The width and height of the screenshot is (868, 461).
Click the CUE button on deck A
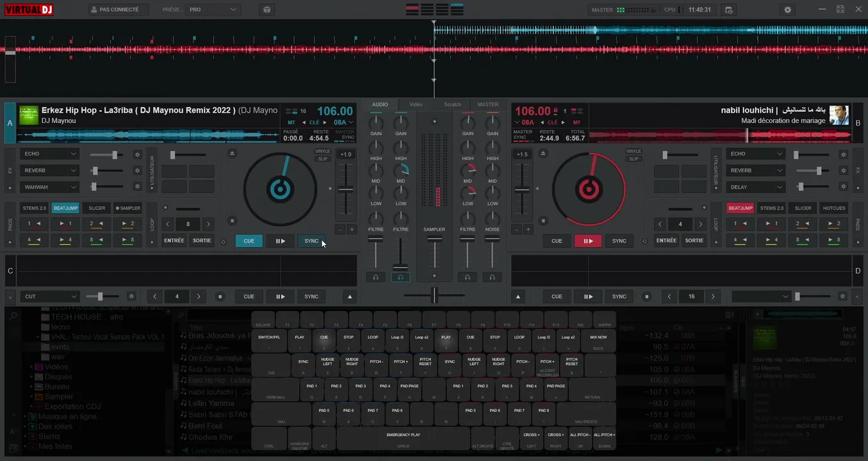[x=249, y=241]
